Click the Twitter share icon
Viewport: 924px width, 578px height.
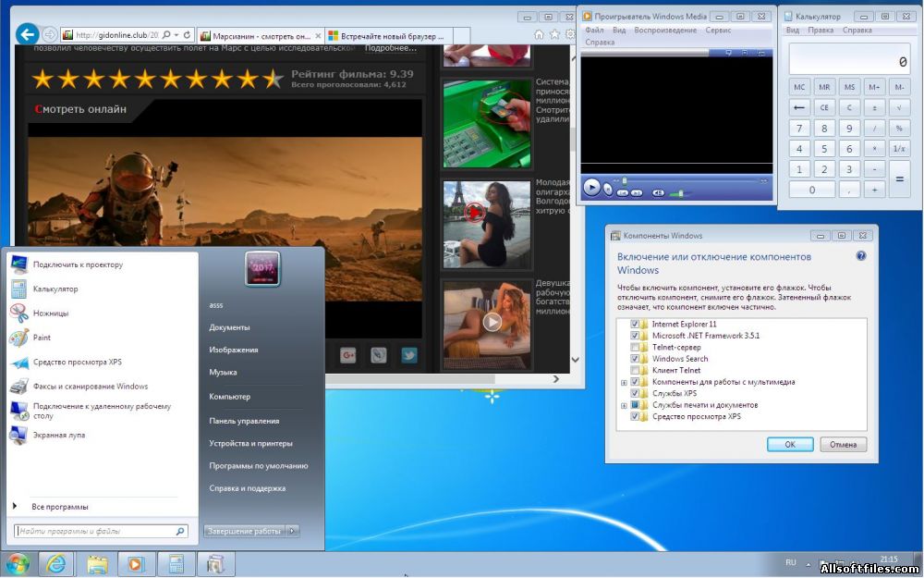click(x=408, y=354)
